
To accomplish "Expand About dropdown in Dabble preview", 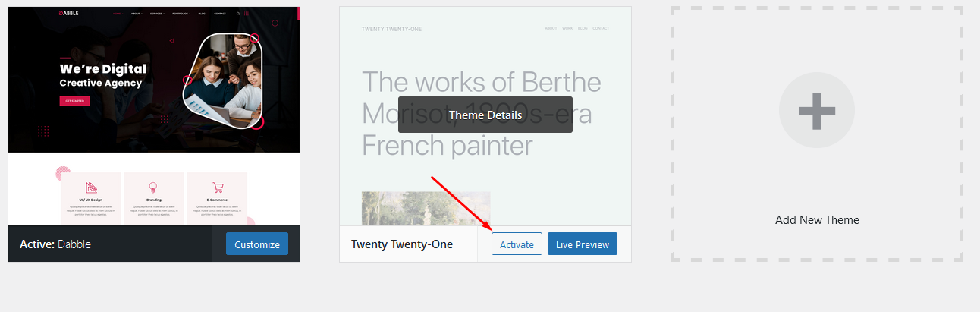I will (137, 14).
